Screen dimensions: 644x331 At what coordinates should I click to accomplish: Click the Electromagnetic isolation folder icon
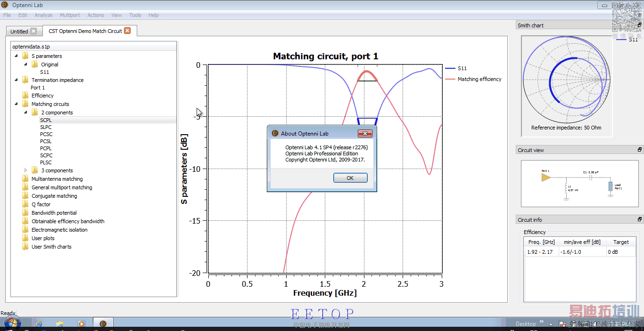[25, 230]
